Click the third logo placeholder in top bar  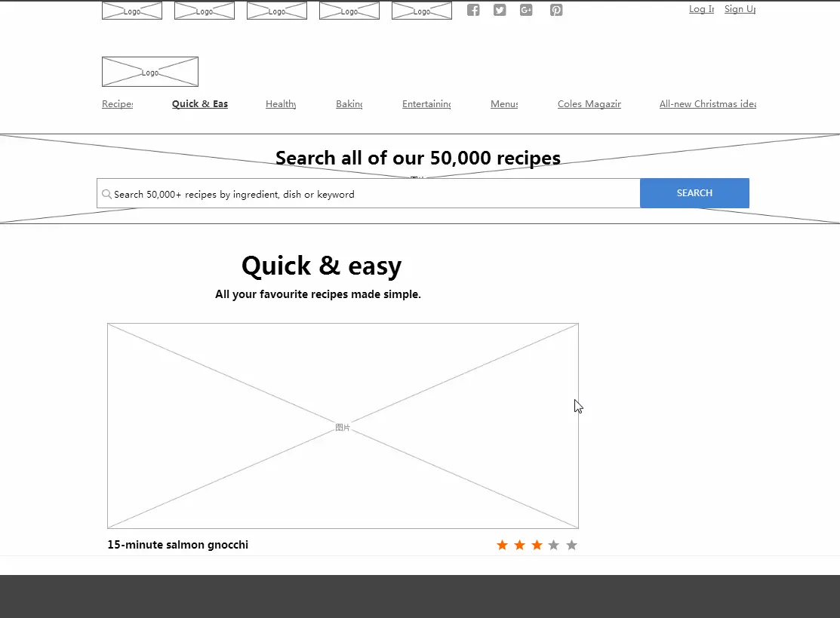277,11
